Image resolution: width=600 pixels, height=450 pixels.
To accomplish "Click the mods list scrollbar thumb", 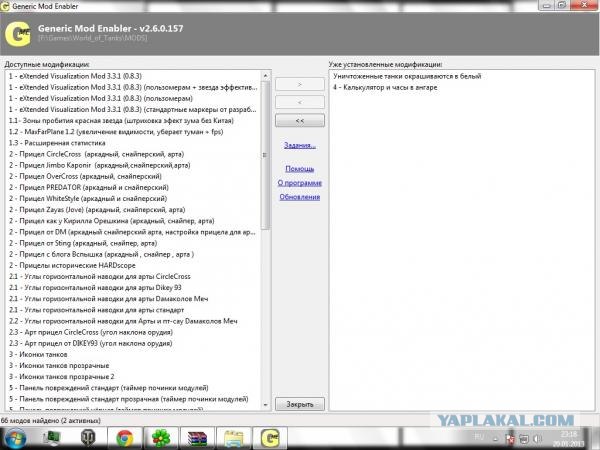I will tap(266, 155).
